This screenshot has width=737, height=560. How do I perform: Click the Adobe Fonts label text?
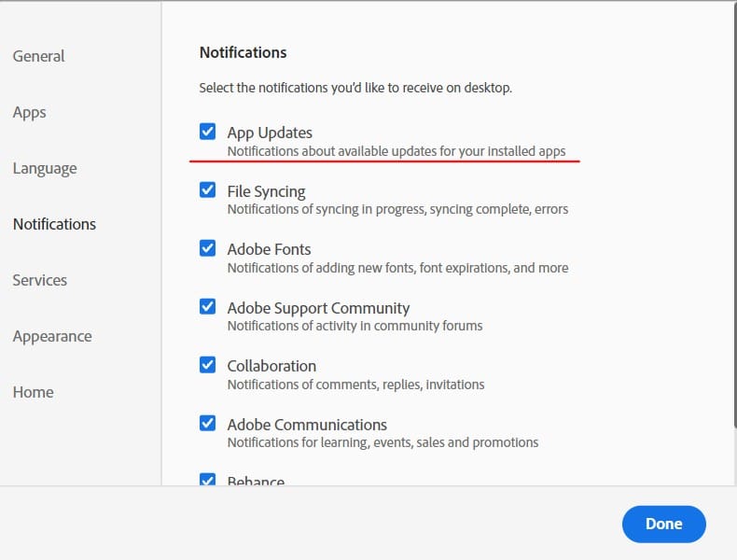coord(269,249)
